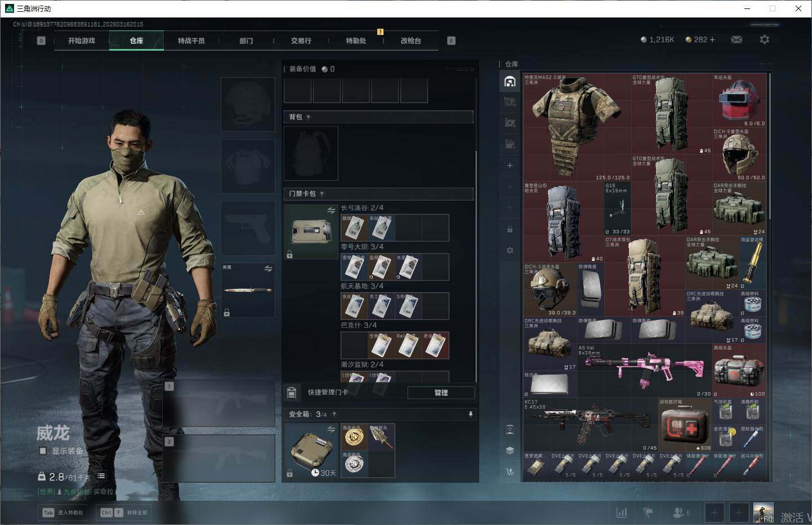812x525 pixels.
Task: Click the 管理 button
Action: 441,393
